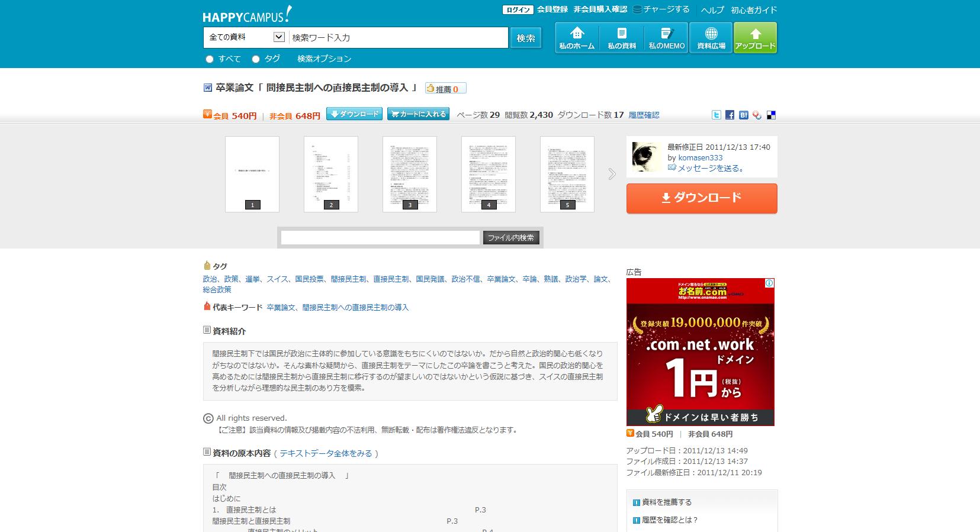Click the 卒業論文 keyword link
980x532 pixels.
(281, 308)
